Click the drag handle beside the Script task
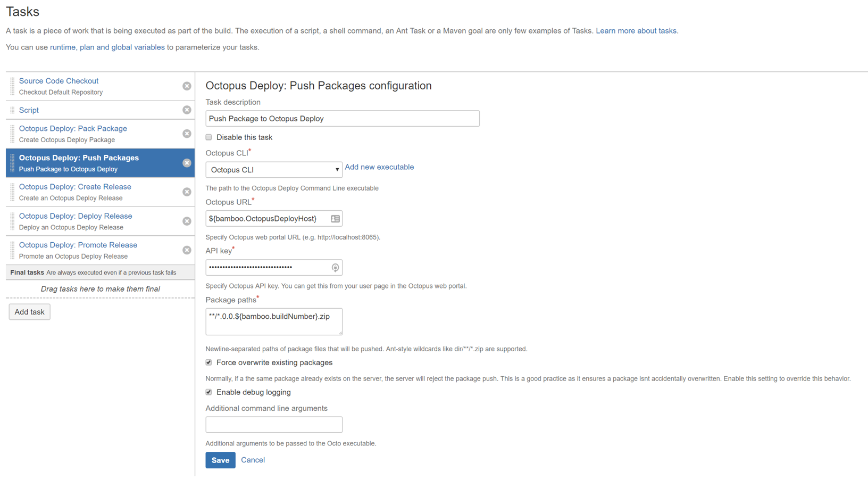 (12, 110)
